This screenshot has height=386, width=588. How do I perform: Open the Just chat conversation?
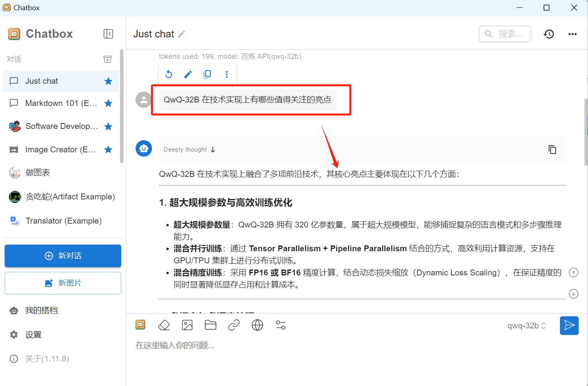61,81
